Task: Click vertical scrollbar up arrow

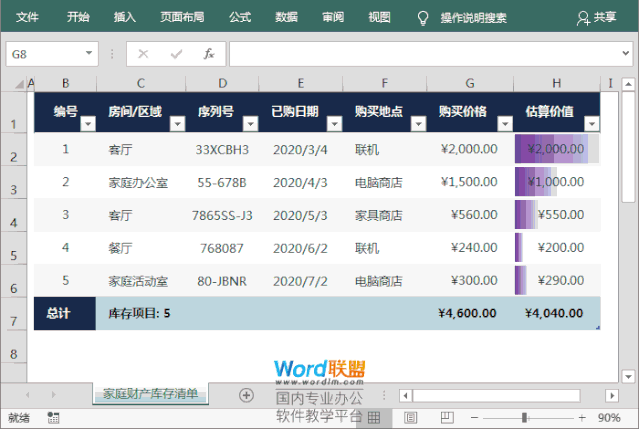Action: pos(628,84)
